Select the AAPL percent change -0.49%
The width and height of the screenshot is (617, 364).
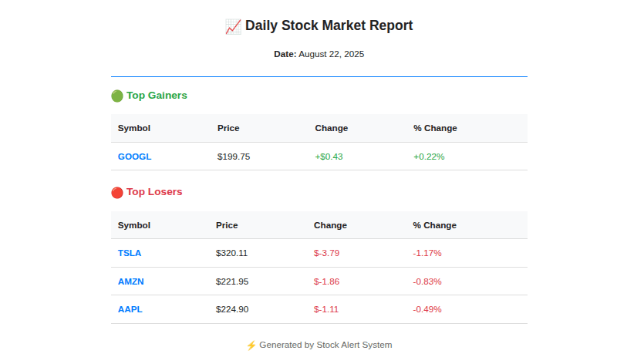coord(427,309)
